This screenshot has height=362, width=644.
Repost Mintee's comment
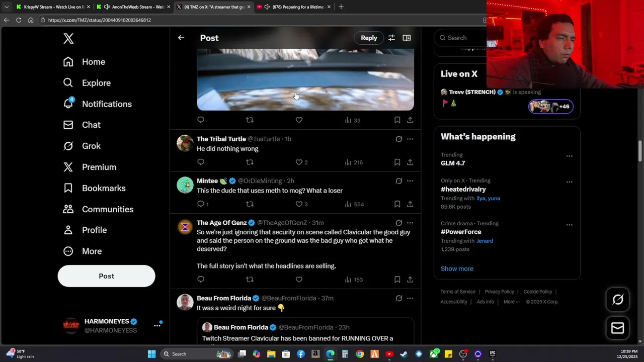click(250, 204)
